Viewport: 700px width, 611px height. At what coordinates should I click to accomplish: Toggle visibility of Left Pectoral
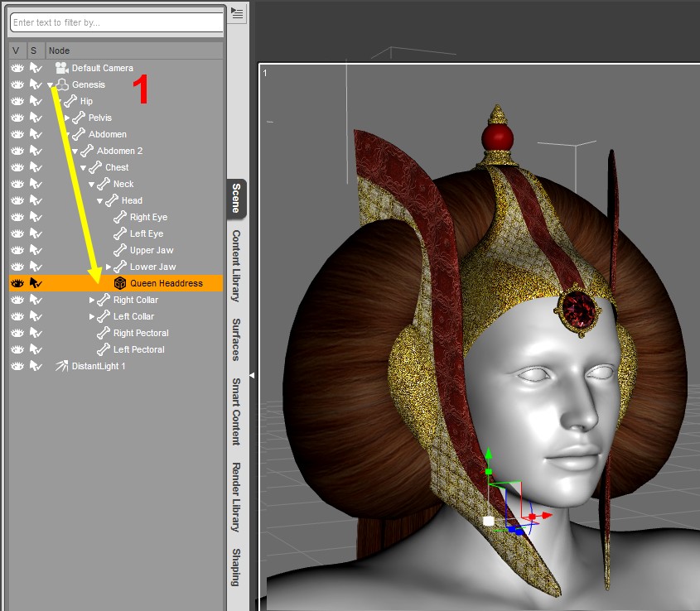pos(17,349)
